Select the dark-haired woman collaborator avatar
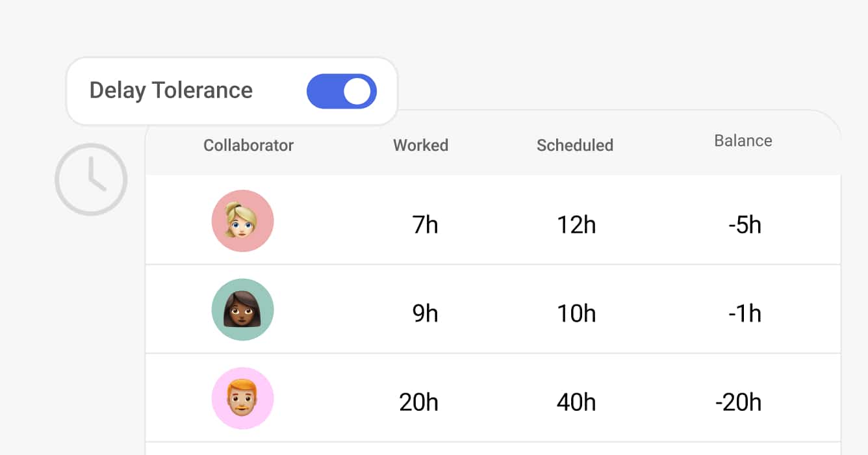 tap(242, 310)
